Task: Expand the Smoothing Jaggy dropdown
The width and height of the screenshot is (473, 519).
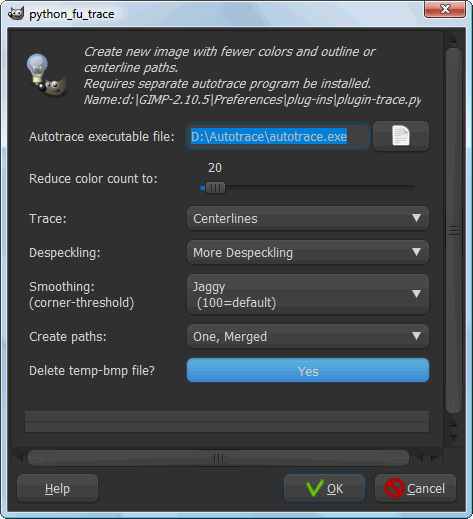Action: pyautogui.click(x=308, y=294)
